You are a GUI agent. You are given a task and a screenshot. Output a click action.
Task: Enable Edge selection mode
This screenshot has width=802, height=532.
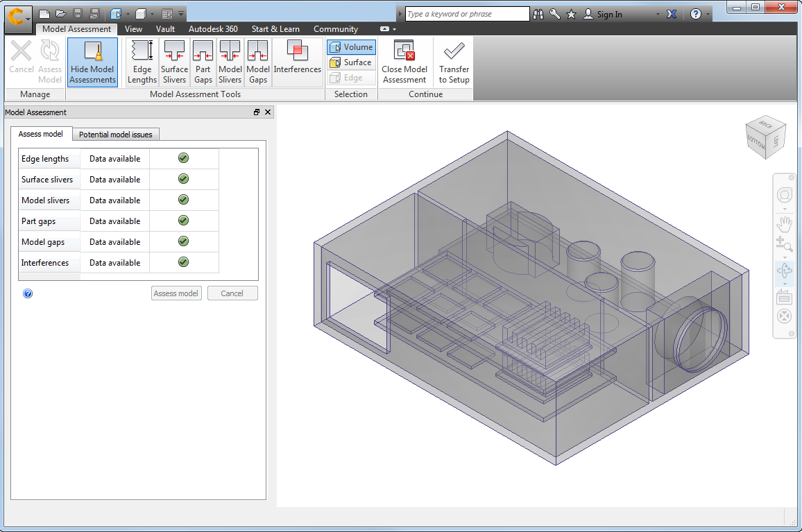pyautogui.click(x=351, y=78)
